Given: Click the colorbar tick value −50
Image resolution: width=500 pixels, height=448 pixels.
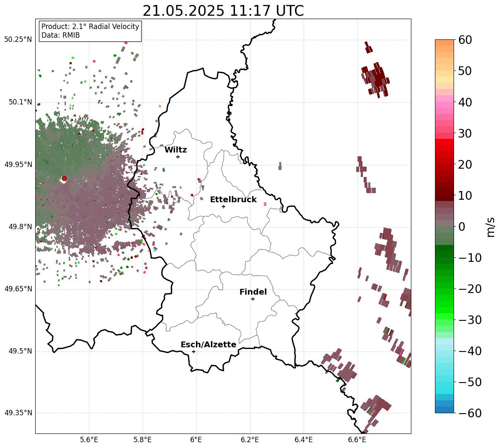Looking at the screenshot, I should [x=470, y=382].
